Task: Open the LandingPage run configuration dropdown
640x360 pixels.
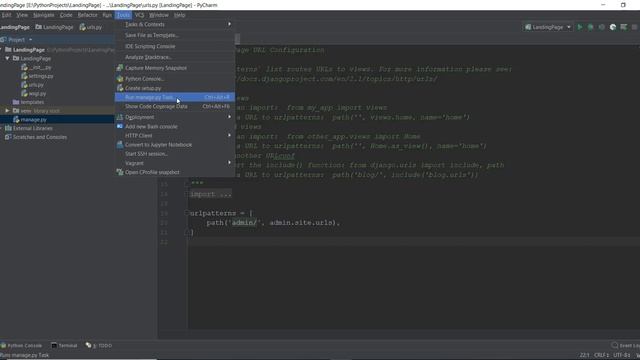Action: point(548,27)
